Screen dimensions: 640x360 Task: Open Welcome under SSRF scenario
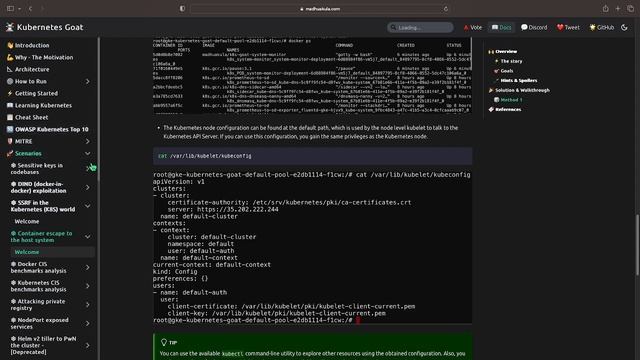coord(27,222)
